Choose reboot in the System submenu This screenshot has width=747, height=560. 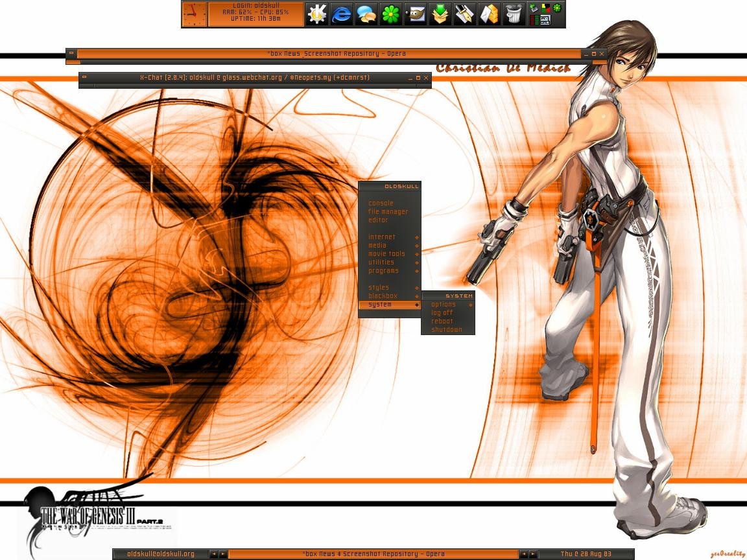[x=448, y=321]
